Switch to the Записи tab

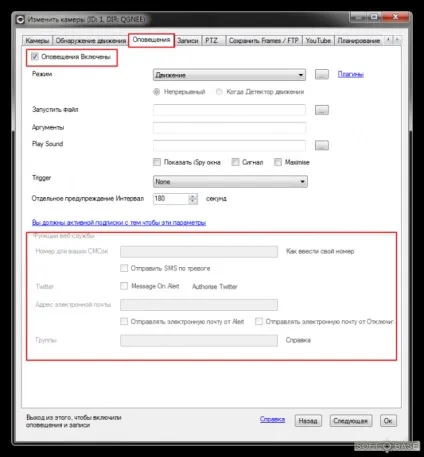pos(188,41)
